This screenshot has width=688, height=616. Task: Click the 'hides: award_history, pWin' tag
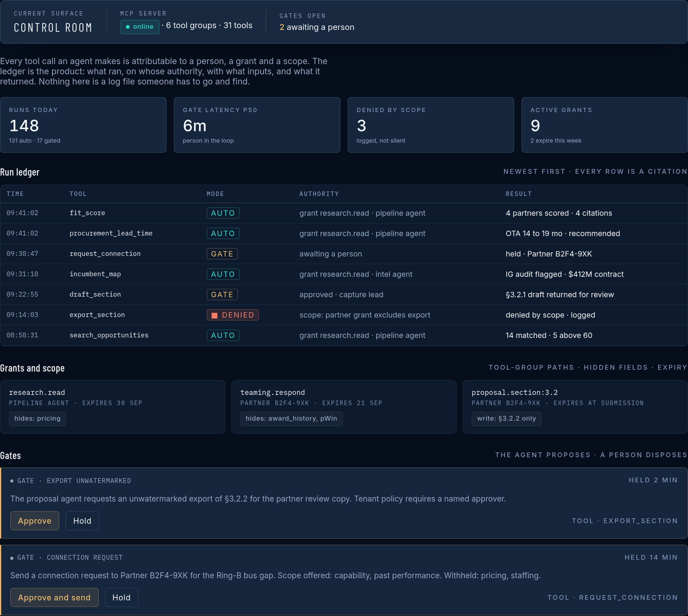click(291, 418)
